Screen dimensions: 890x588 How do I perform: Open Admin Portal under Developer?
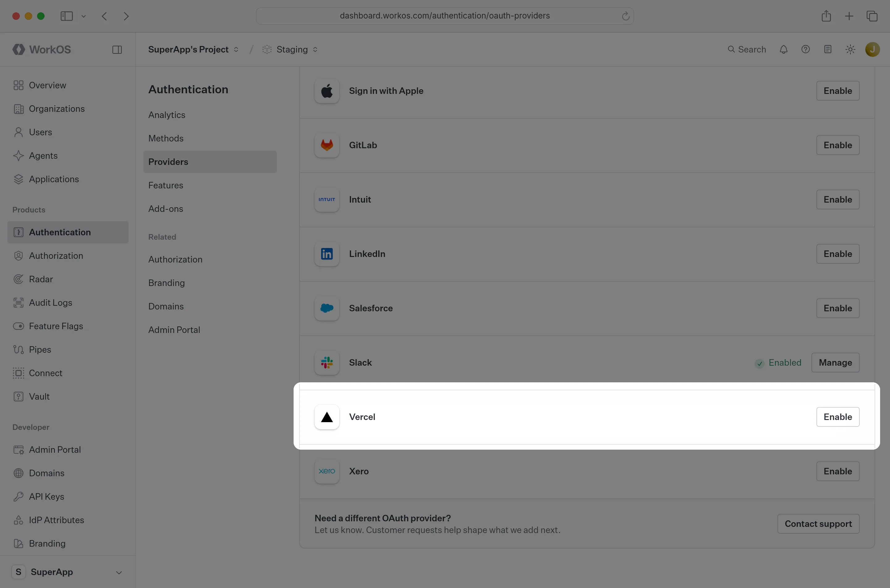tap(68, 450)
